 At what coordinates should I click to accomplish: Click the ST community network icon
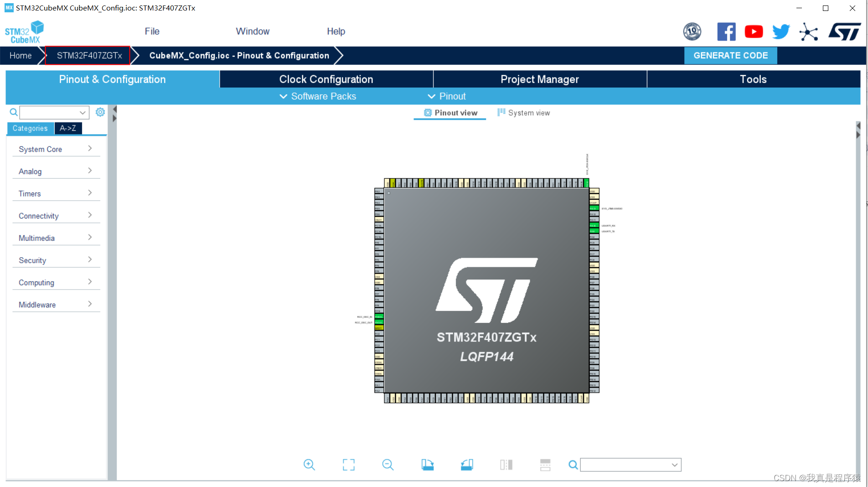tap(808, 32)
